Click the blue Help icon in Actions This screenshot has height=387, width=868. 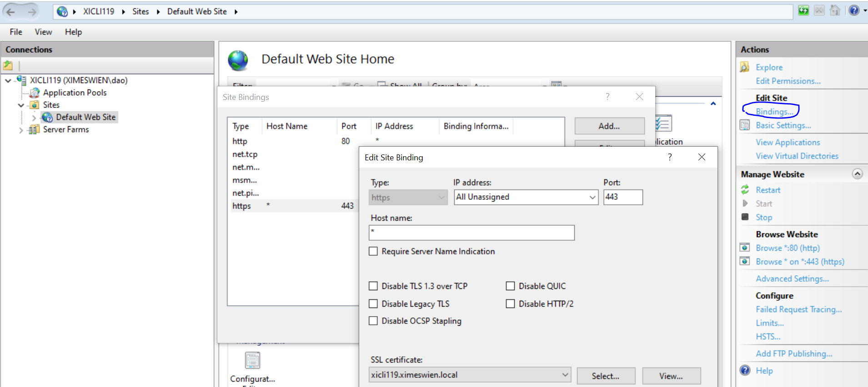click(x=745, y=370)
